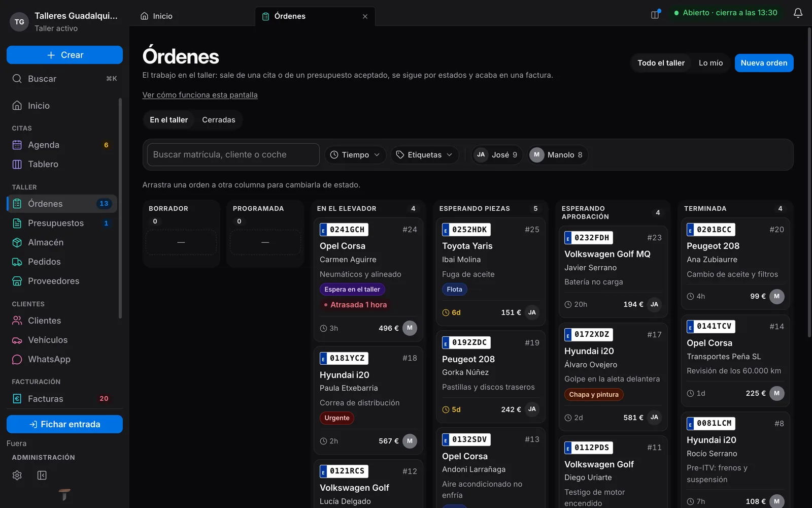Filter orders by mechanic José
812x508 pixels.
[x=497, y=155]
